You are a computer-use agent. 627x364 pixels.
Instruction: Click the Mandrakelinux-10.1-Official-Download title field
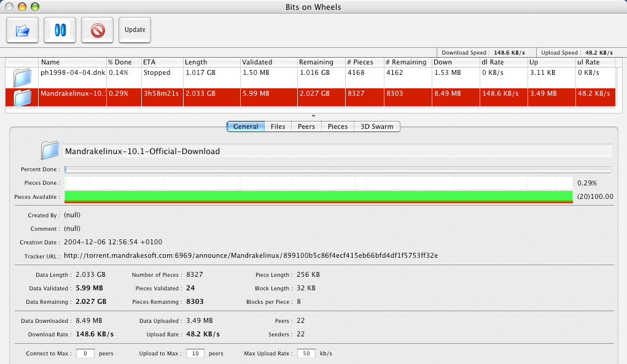(338, 151)
